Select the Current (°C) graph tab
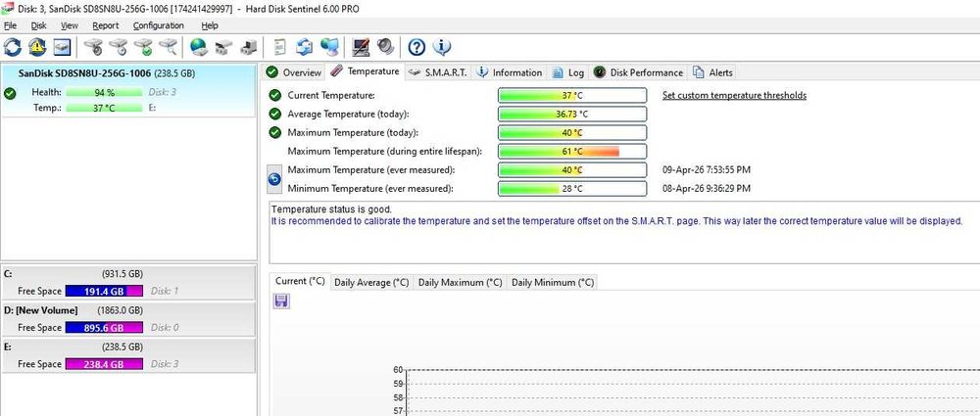Image resolution: width=980 pixels, height=416 pixels. tap(300, 281)
